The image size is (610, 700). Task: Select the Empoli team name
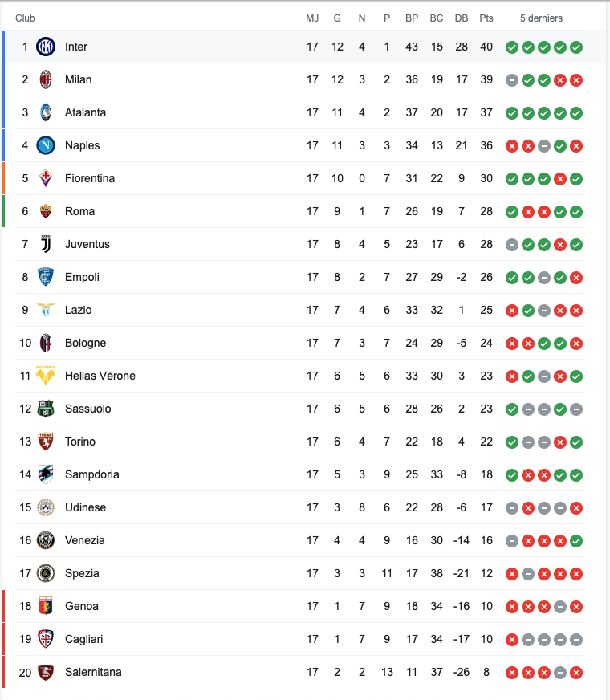pyautogui.click(x=82, y=277)
